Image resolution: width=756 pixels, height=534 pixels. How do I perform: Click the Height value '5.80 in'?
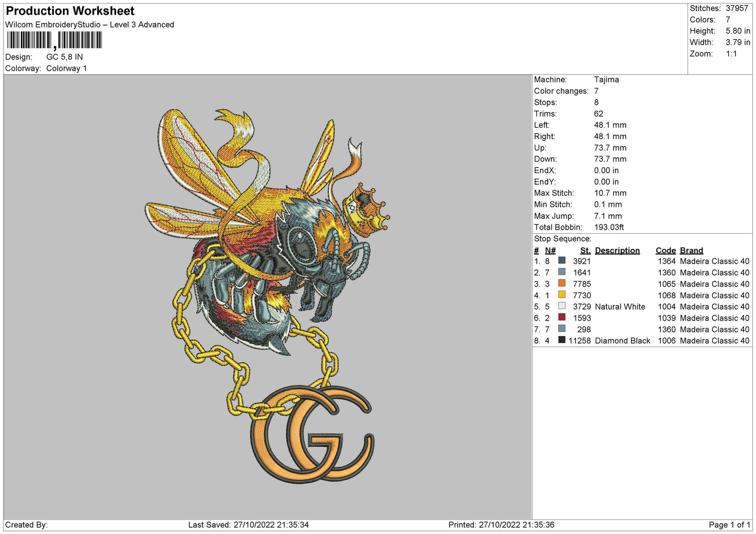[738, 31]
